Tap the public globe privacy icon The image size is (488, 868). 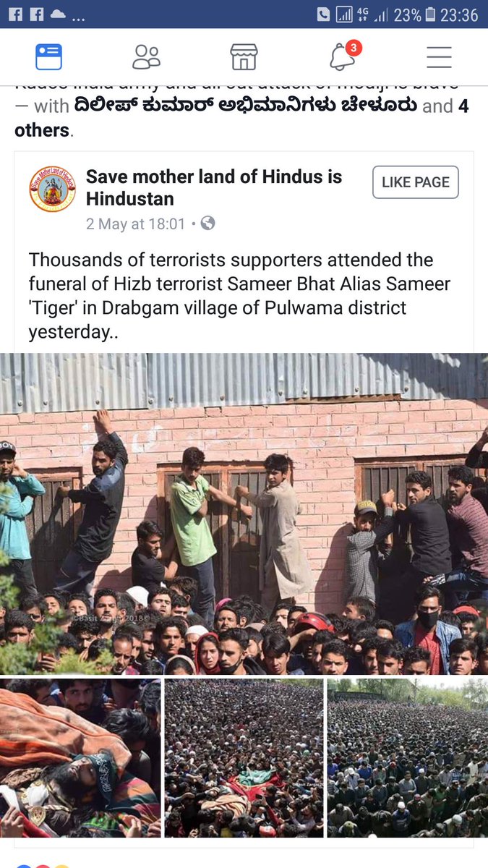207,224
